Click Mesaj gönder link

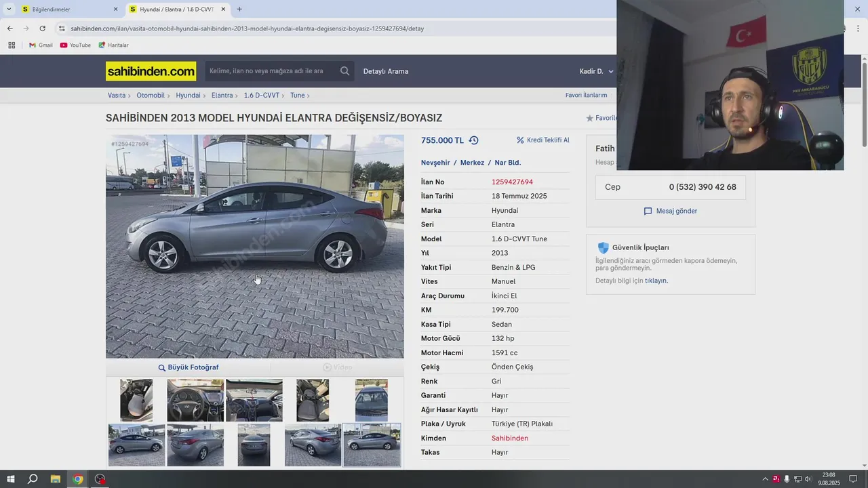pos(677,211)
